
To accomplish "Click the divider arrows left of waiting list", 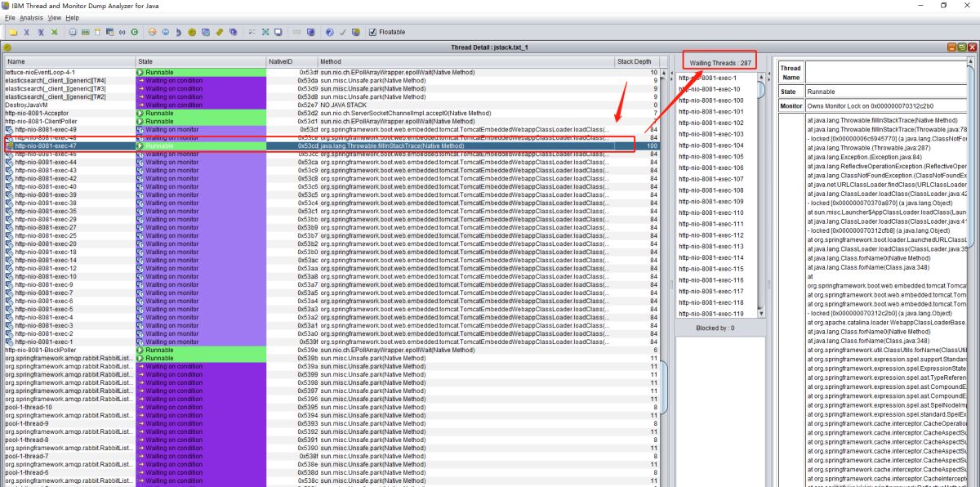I will point(671,75).
